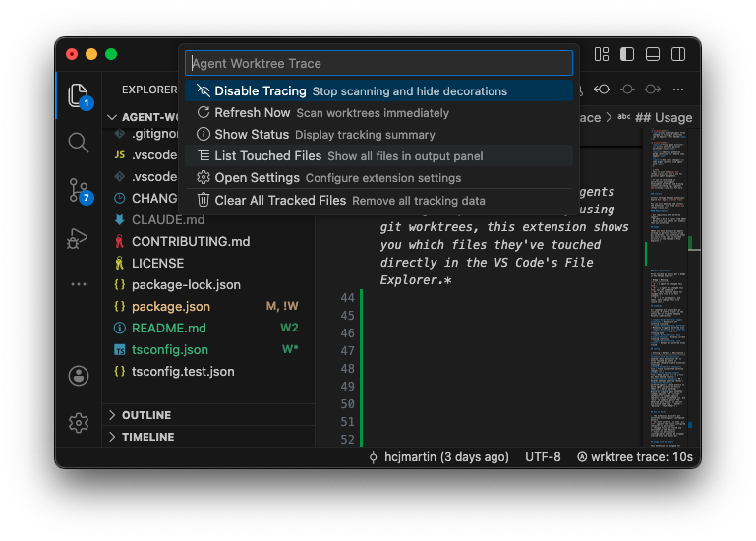The height and width of the screenshot is (541, 756).
Task: Select Disable Tracing command
Action: point(378,90)
